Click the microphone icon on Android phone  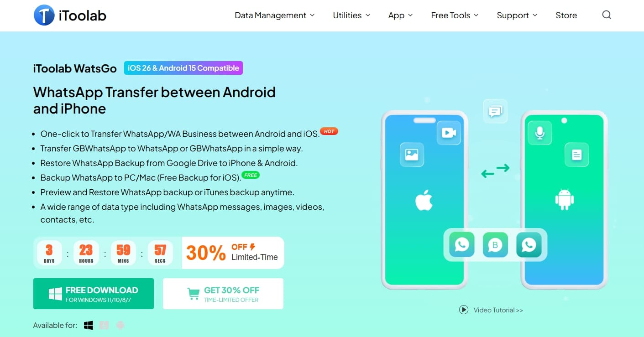540,133
